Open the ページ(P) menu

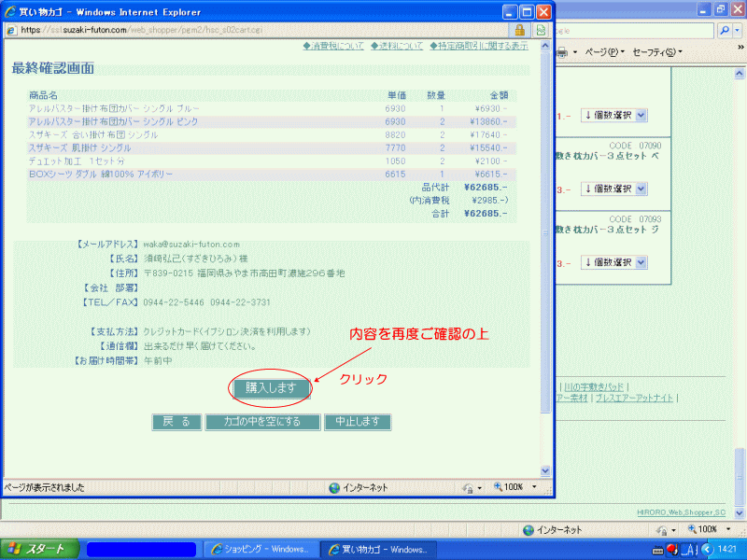(x=604, y=51)
